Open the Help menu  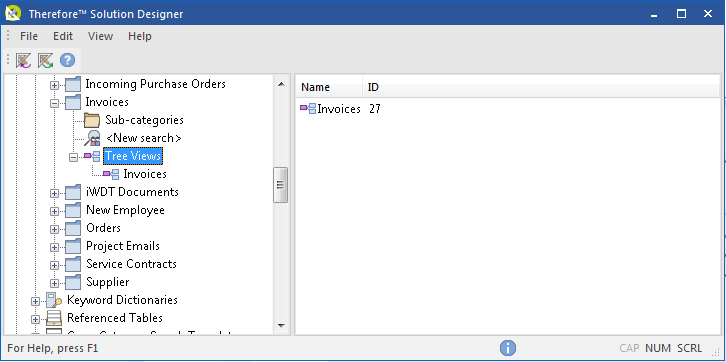[140, 36]
